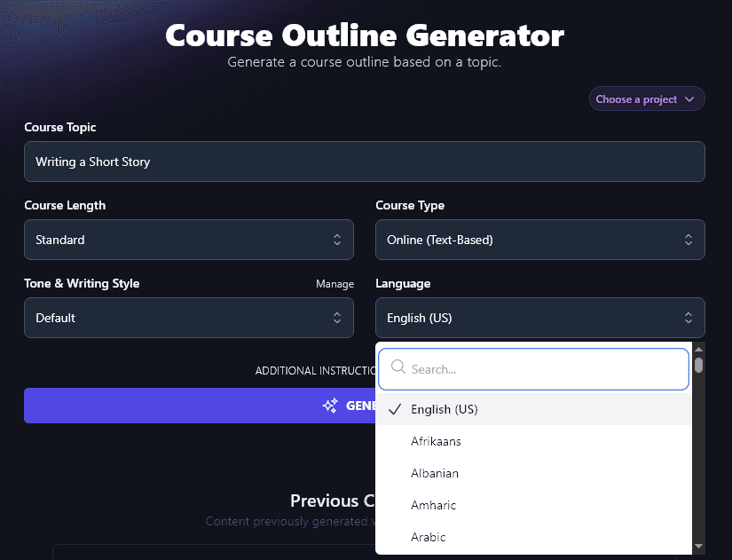The height and width of the screenshot is (560, 732).
Task: Open the Course Type dropdown
Action: point(539,240)
